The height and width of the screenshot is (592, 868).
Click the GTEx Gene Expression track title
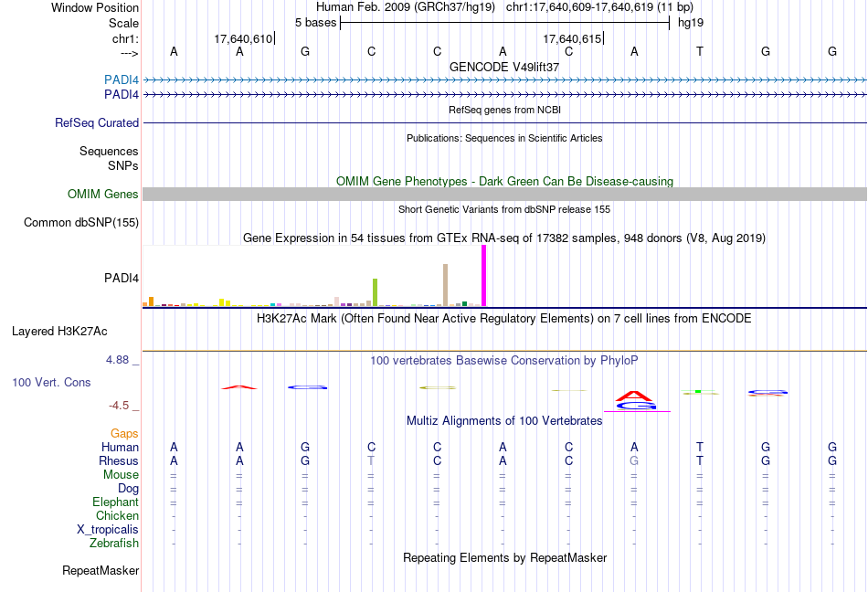pos(504,238)
